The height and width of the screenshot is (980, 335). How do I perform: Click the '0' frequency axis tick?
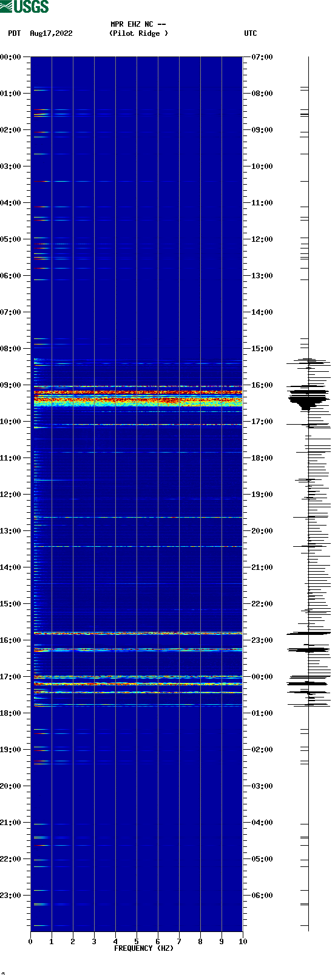click(x=30, y=942)
